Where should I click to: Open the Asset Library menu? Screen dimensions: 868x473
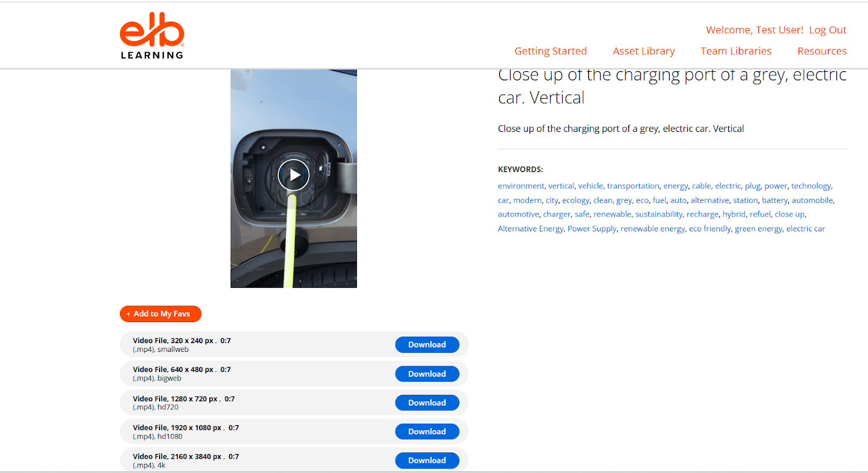tap(643, 51)
